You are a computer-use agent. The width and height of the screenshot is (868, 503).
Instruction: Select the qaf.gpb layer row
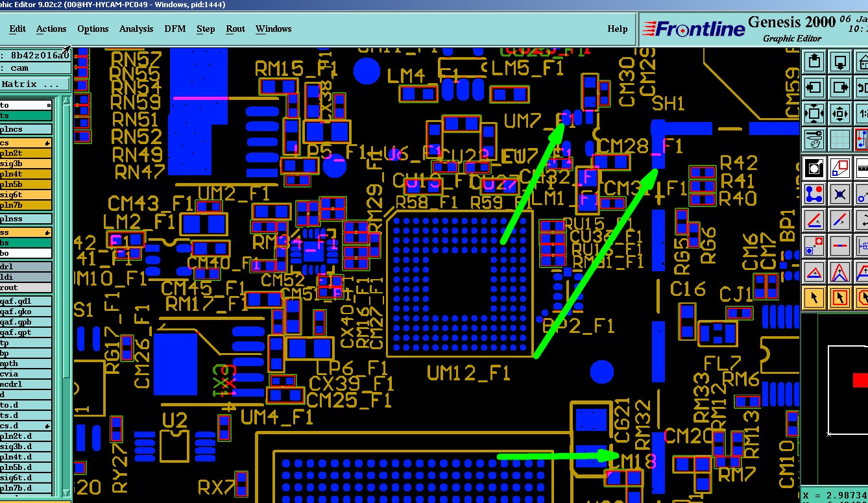(x=26, y=322)
